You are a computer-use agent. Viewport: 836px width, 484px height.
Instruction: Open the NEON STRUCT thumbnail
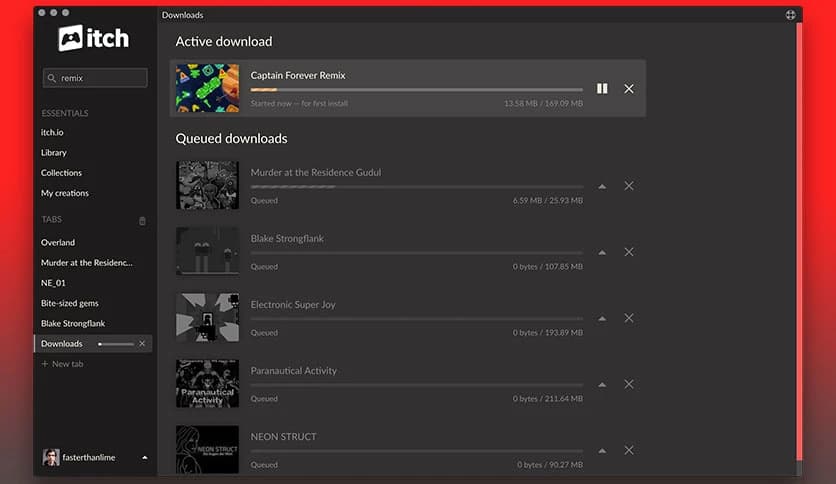207,449
